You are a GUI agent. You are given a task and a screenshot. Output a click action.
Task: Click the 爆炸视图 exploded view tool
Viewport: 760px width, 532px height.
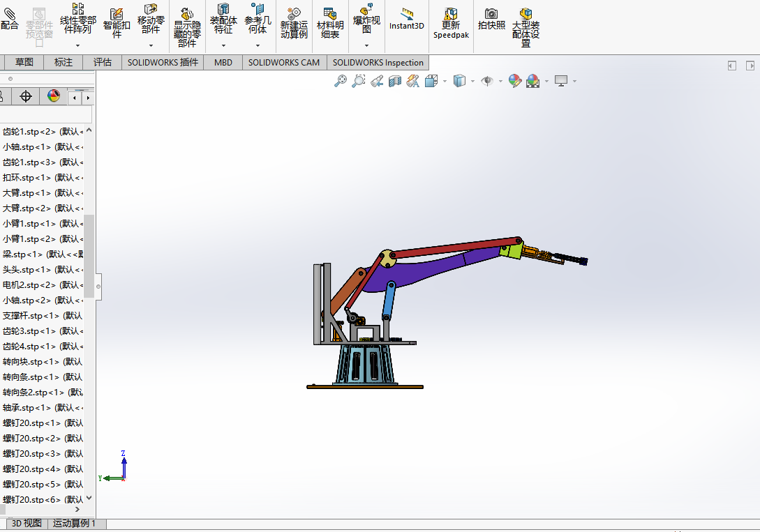(x=366, y=18)
